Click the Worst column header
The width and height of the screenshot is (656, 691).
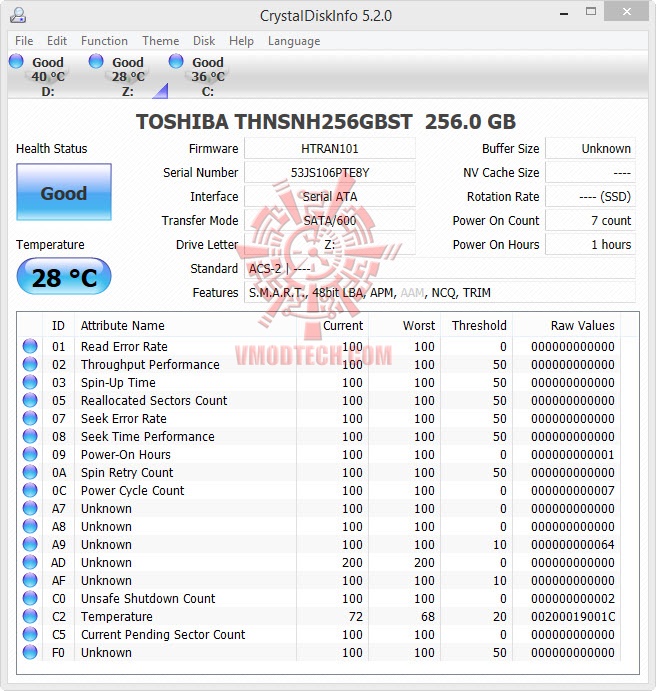[404, 325]
